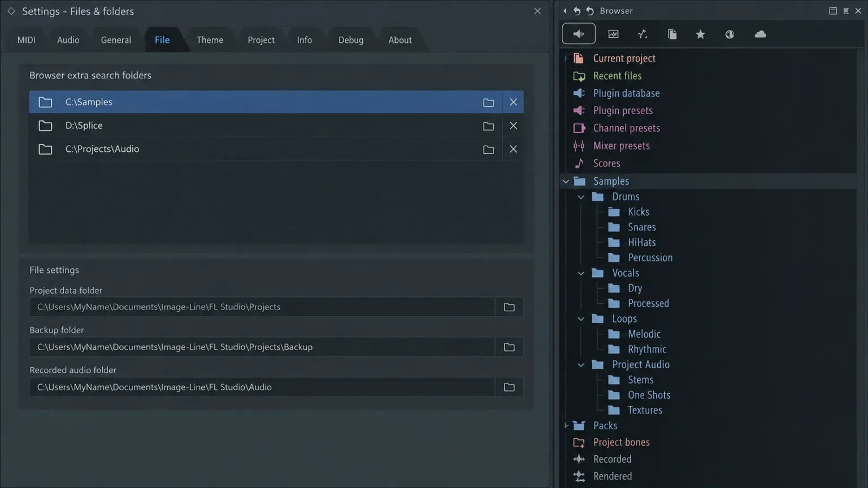
Task: Open the Kicks folder
Action: tap(639, 212)
